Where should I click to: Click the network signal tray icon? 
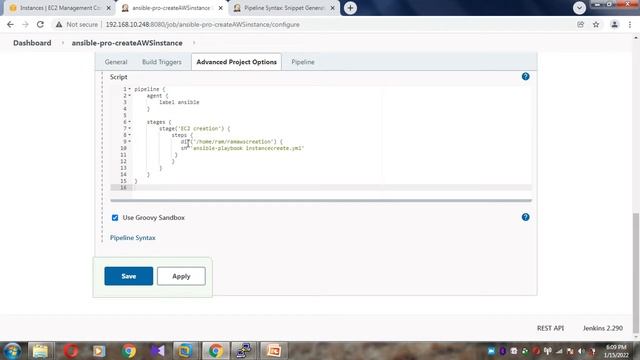[x=559, y=351]
